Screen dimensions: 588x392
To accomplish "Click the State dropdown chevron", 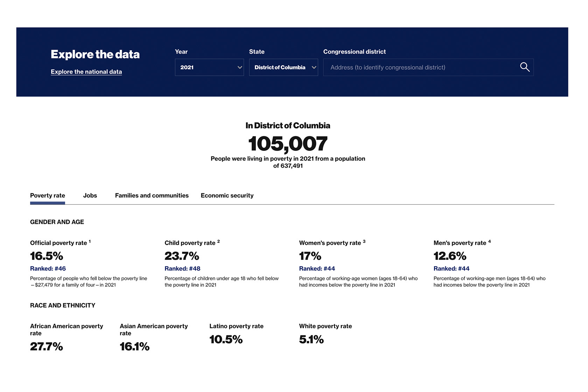I will (x=314, y=67).
